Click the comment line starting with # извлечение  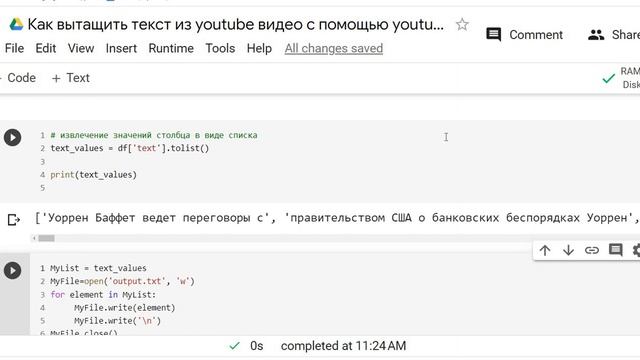coord(154,135)
